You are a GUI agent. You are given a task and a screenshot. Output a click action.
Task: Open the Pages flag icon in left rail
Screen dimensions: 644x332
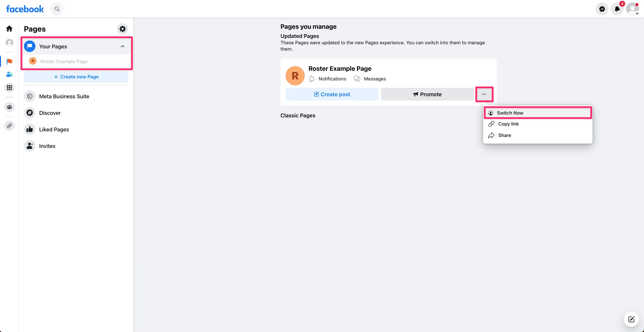pyautogui.click(x=9, y=61)
